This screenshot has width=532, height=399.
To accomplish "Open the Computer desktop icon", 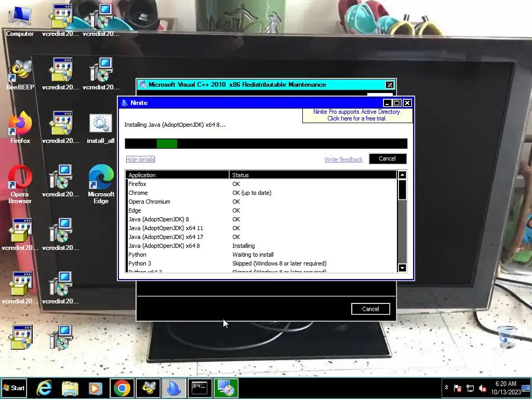I will [20, 21].
